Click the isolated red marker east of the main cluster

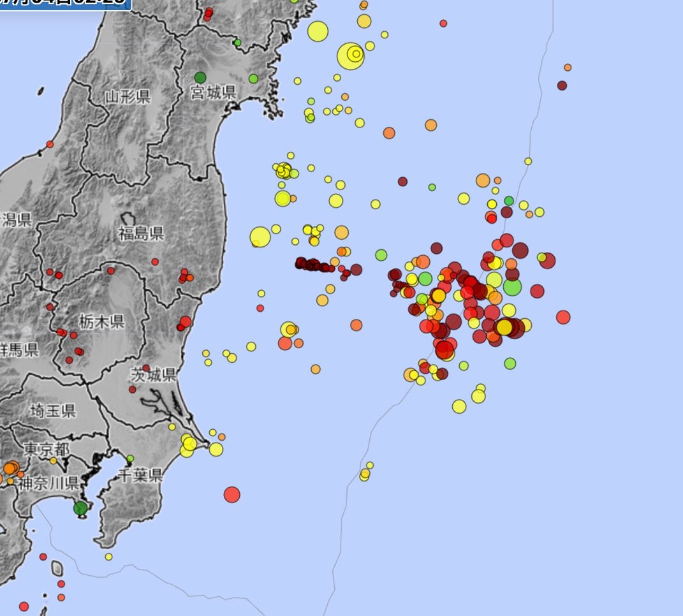point(563,317)
